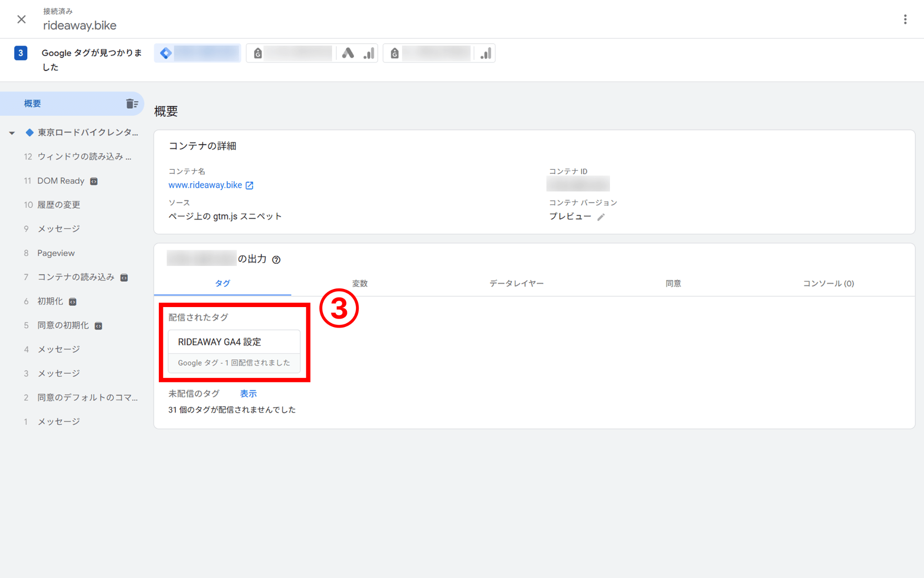Switch to the 変数 tab
924x578 pixels.
[360, 284]
